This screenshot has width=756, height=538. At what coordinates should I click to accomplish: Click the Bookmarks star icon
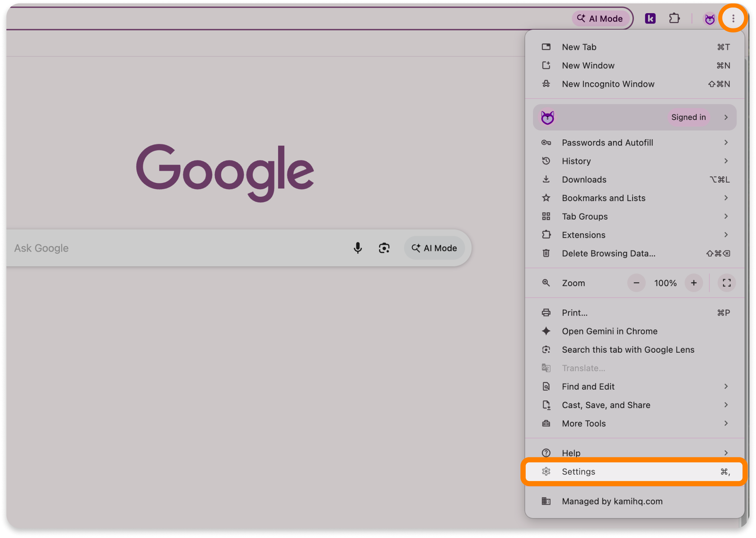[546, 198]
